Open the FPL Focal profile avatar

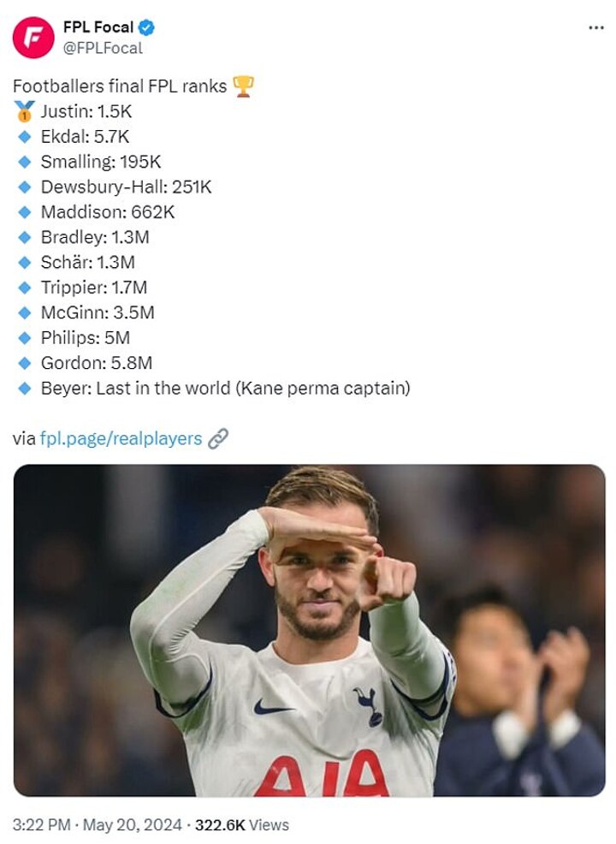pyautogui.click(x=33, y=38)
